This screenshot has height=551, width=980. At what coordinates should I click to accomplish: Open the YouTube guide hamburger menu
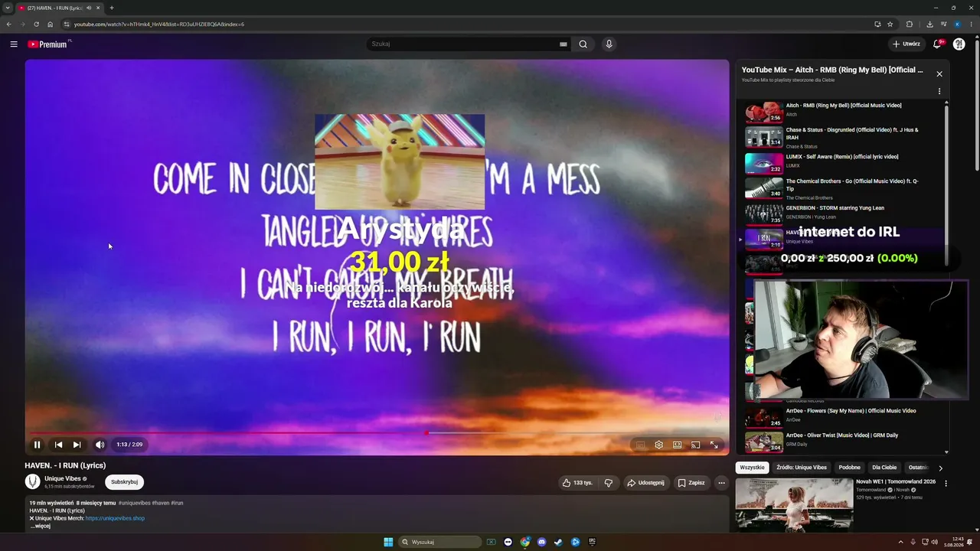click(14, 44)
